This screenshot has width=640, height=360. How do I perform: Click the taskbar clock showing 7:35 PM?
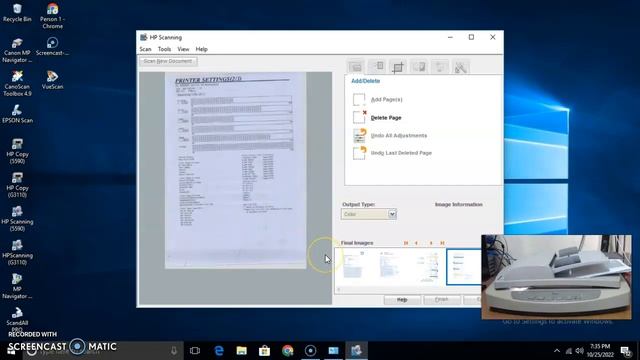tap(600, 351)
